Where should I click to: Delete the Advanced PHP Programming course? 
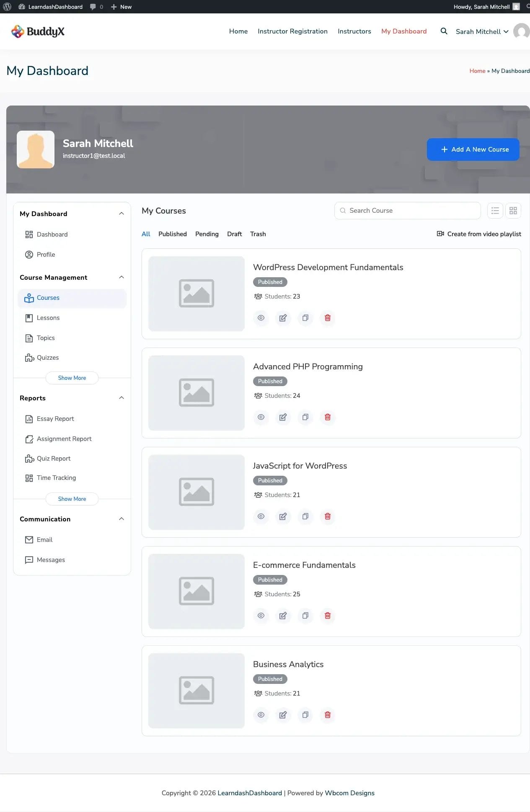328,417
